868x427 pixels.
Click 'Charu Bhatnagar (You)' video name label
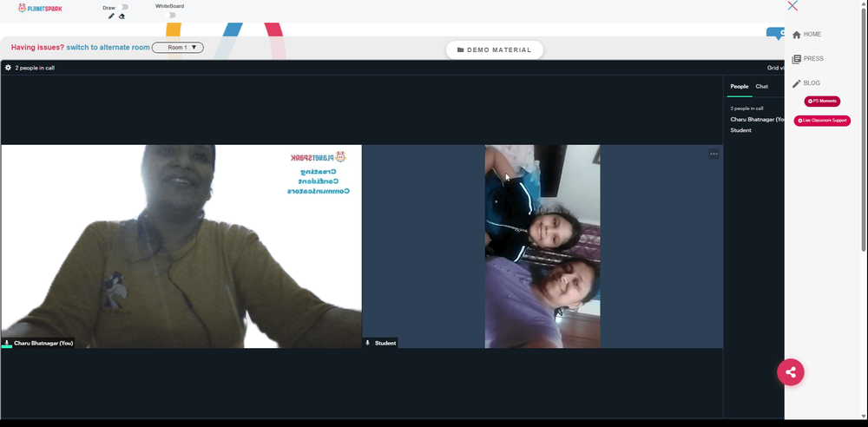(43, 344)
